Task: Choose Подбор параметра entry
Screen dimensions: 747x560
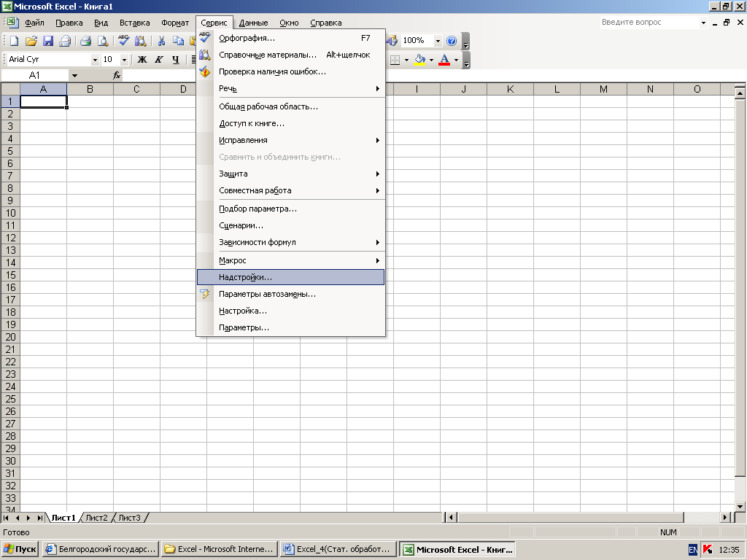Action: click(290, 209)
